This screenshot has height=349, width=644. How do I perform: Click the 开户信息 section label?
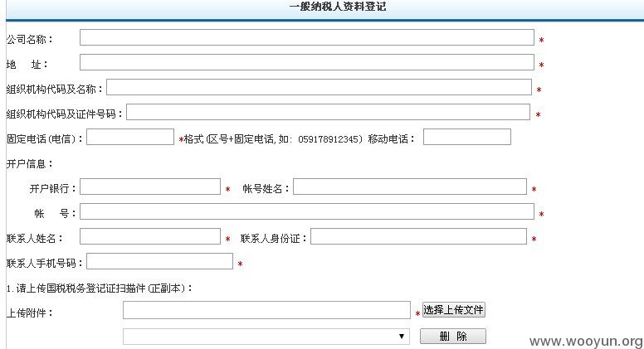30,164
